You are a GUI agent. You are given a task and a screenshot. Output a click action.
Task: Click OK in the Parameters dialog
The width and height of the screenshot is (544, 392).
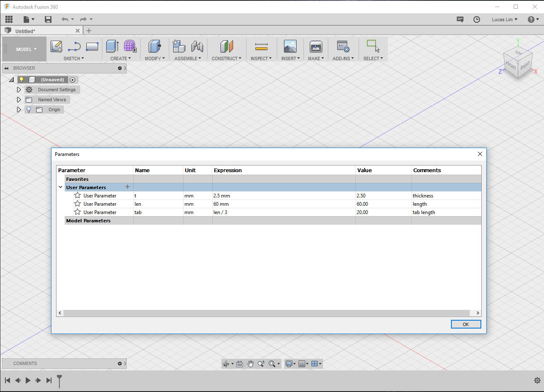pyautogui.click(x=466, y=324)
